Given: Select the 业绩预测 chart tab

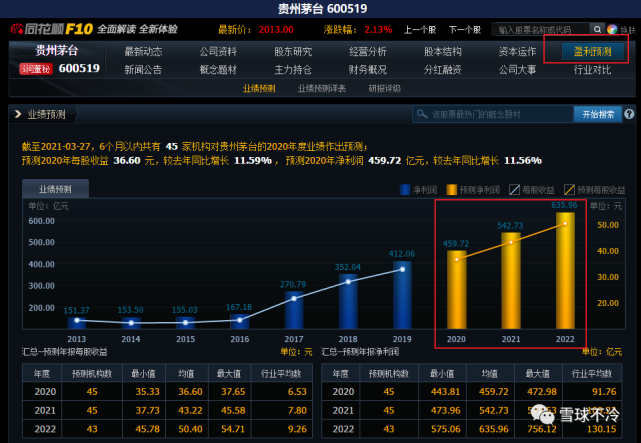Looking at the screenshot, I should [x=55, y=189].
